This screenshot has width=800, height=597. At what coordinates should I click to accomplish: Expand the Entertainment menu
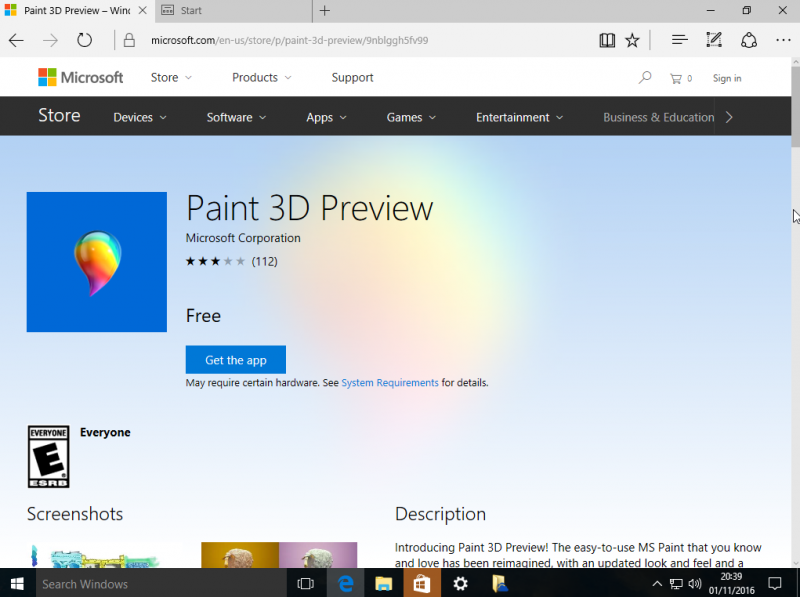pos(519,117)
